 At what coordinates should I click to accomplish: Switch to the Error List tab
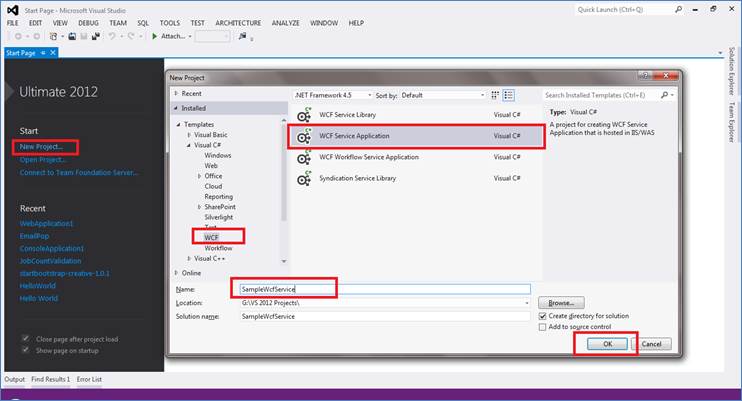coord(89,379)
